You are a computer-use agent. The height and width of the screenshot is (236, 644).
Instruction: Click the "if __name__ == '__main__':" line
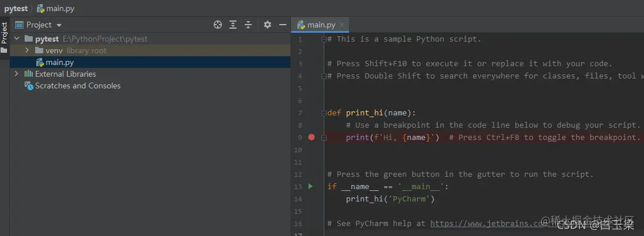point(388,186)
